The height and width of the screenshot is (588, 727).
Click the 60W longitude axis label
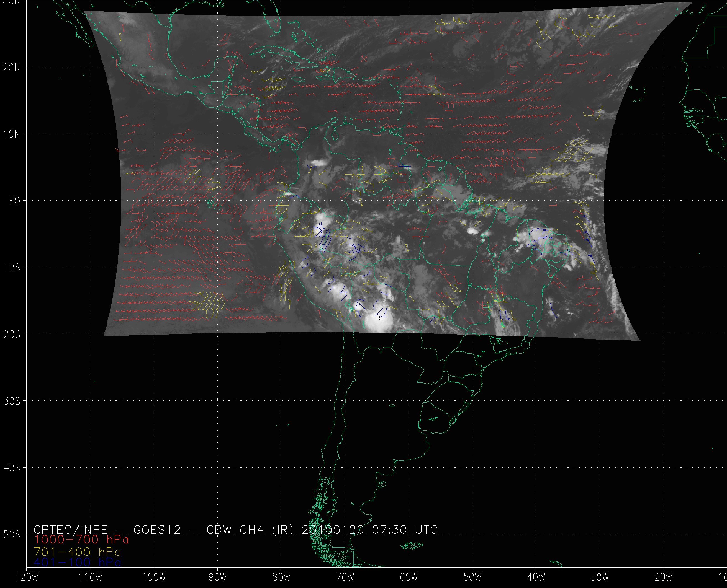click(409, 577)
